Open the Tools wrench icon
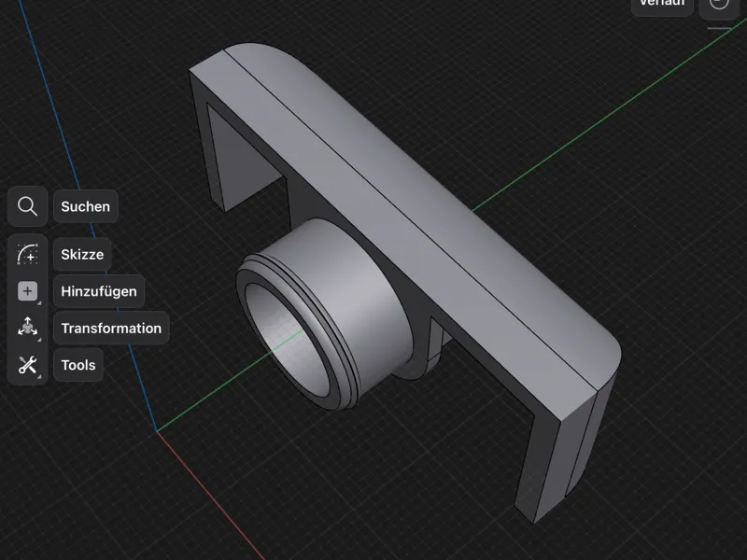This screenshot has width=747, height=560. pyautogui.click(x=27, y=365)
